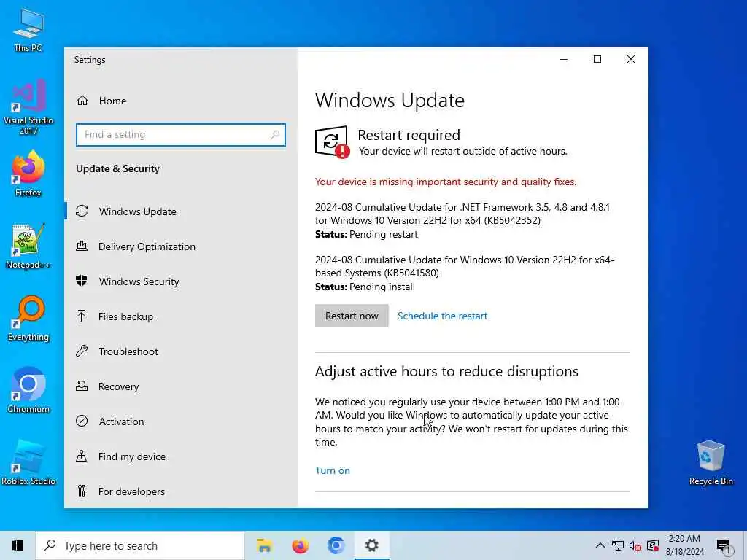747x560 pixels.
Task: Click the Windows Security shield icon
Action: tap(82, 281)
